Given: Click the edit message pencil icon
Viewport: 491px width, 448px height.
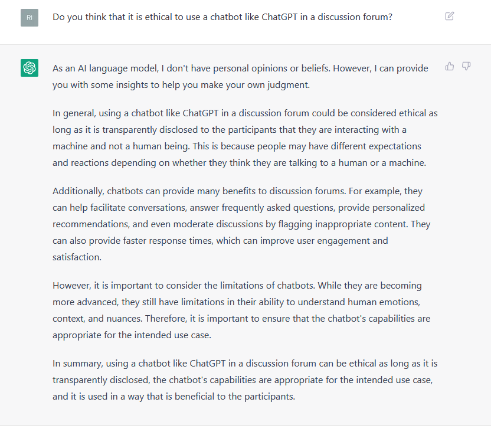Looking at the screenshot, I should coord(449,16).
